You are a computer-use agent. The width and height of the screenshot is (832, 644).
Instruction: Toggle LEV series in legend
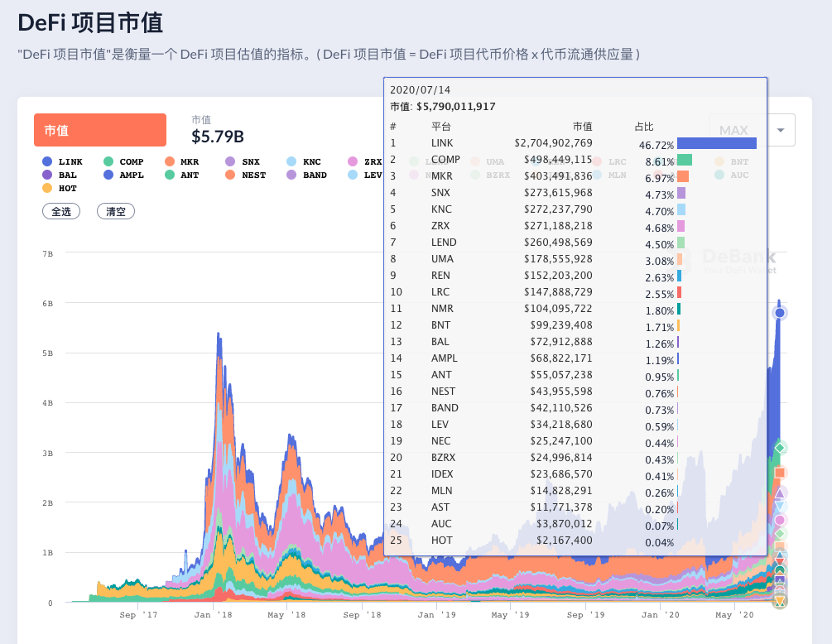pos(365,175)
